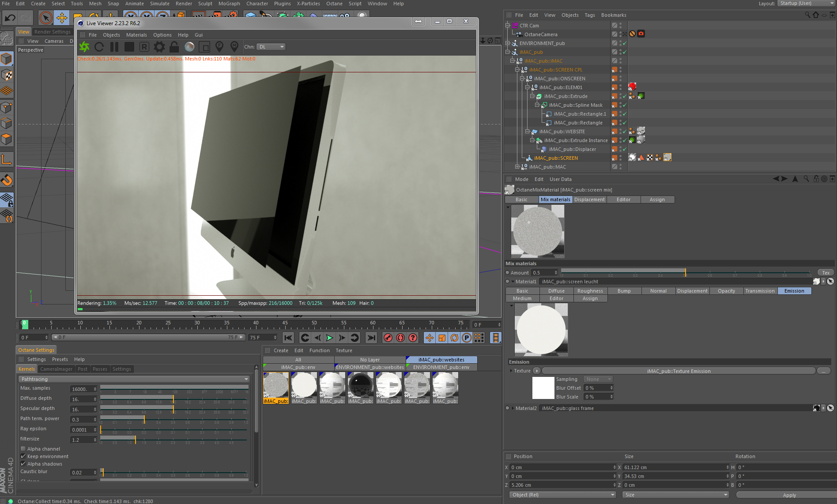837x504 pixels.
Task: Click the Octane send scene icon in Live Viewer
Action: [84, 47]
